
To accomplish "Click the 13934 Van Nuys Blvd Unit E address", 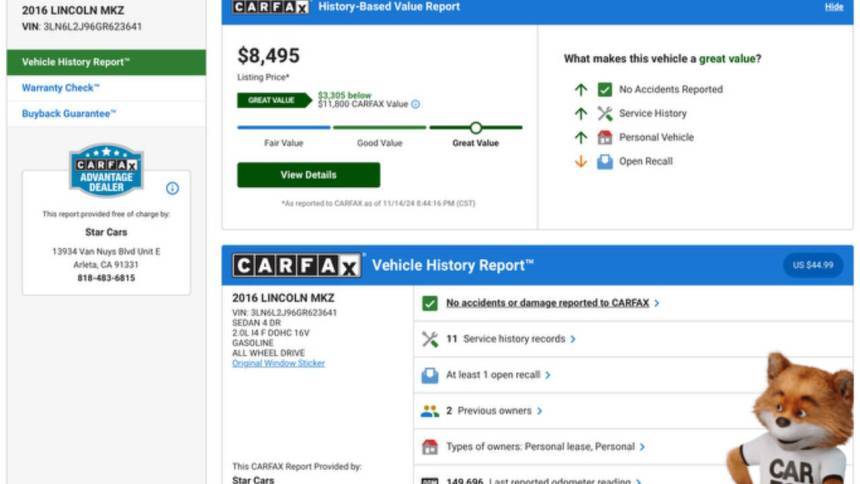I will [106, 252].
